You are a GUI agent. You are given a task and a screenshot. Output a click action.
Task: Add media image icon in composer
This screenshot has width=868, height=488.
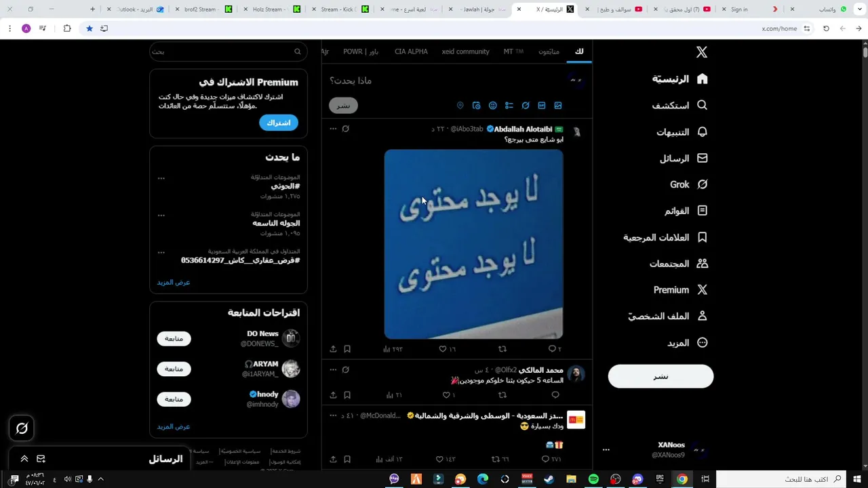[x=558, y=106]
